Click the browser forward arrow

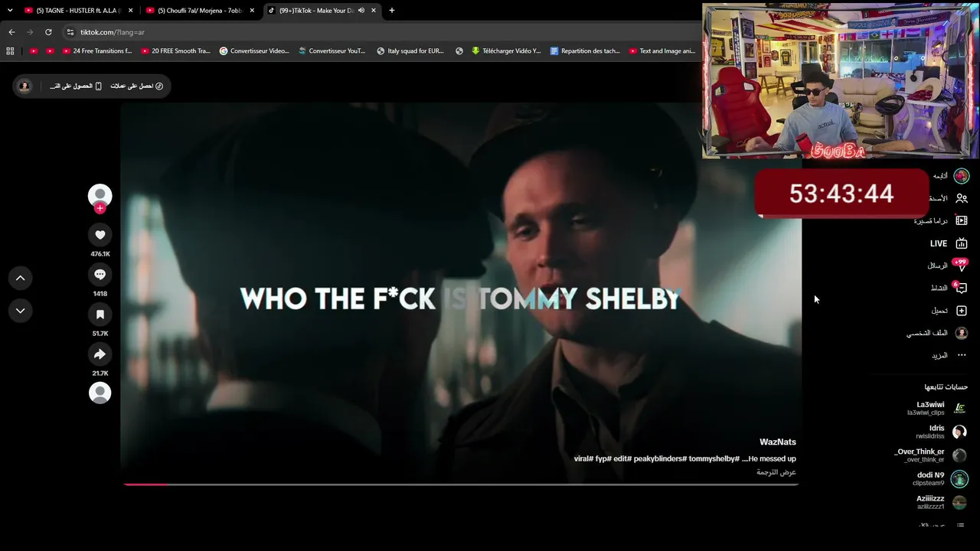[30, 32]
